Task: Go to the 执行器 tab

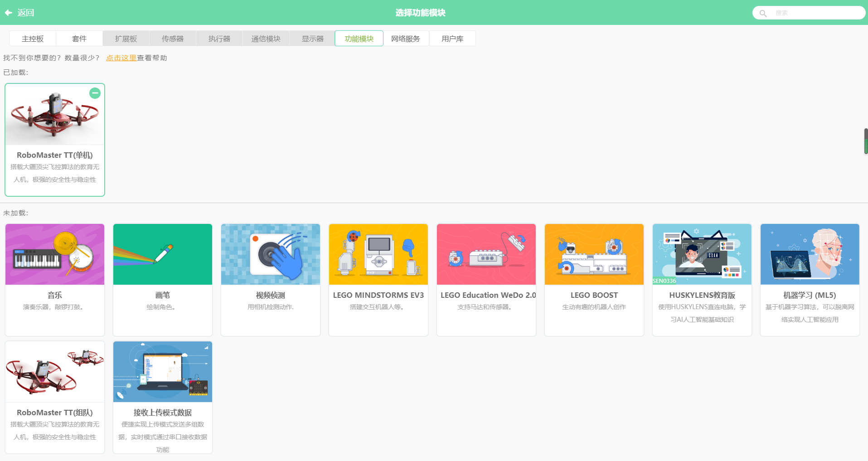Action: 219,39
